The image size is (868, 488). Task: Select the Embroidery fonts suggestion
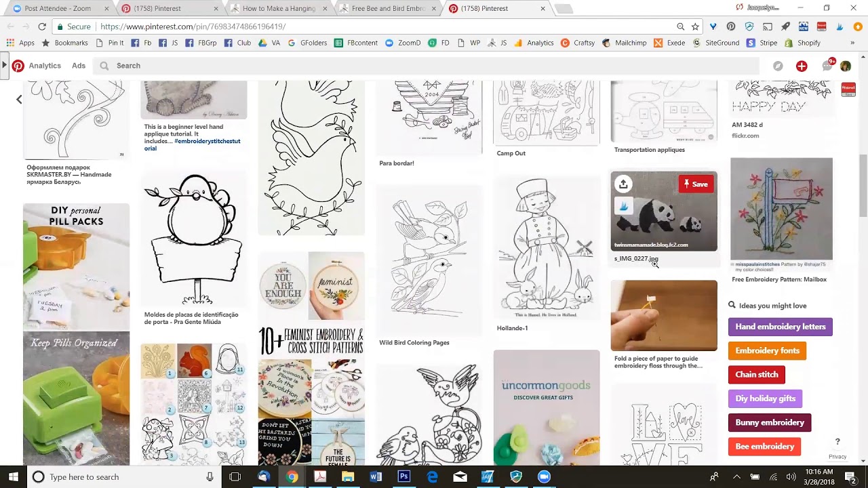coord(767,350)
